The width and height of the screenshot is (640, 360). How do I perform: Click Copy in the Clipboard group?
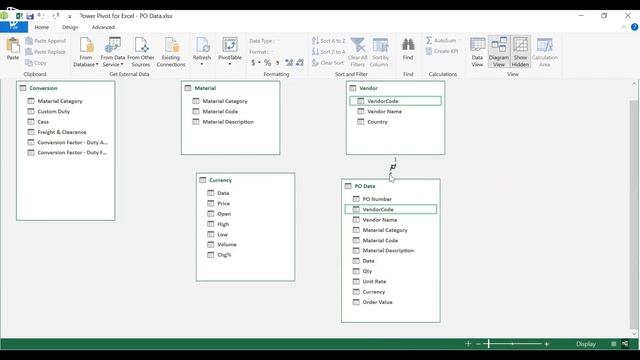tap(36, 63)
